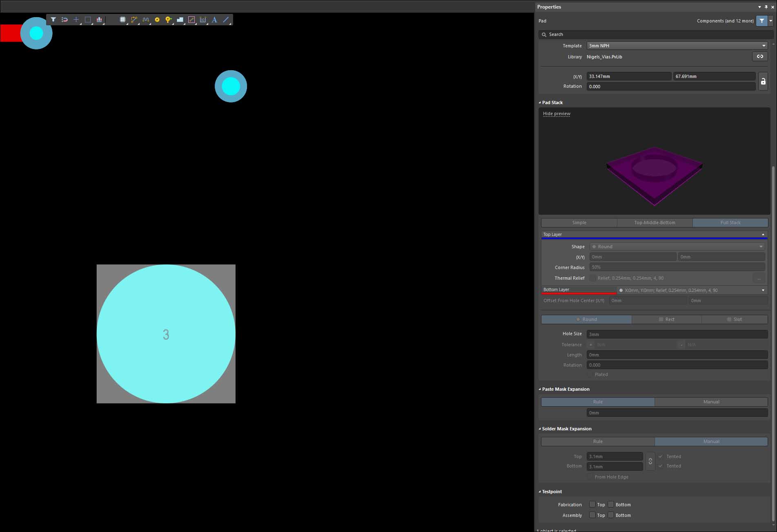777x532 pixels.
Task: Select the Place Component chip icon
Action: point(122,20)
